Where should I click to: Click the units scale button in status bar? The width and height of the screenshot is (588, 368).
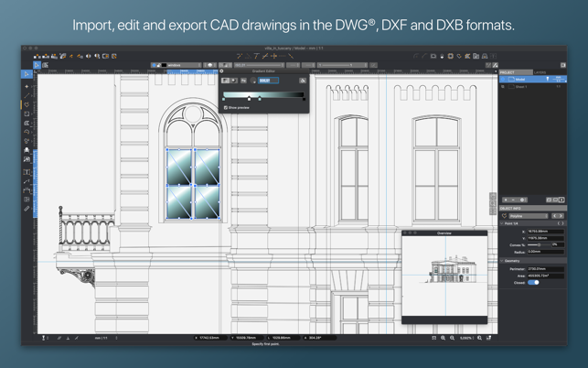(x=102, y=338)
